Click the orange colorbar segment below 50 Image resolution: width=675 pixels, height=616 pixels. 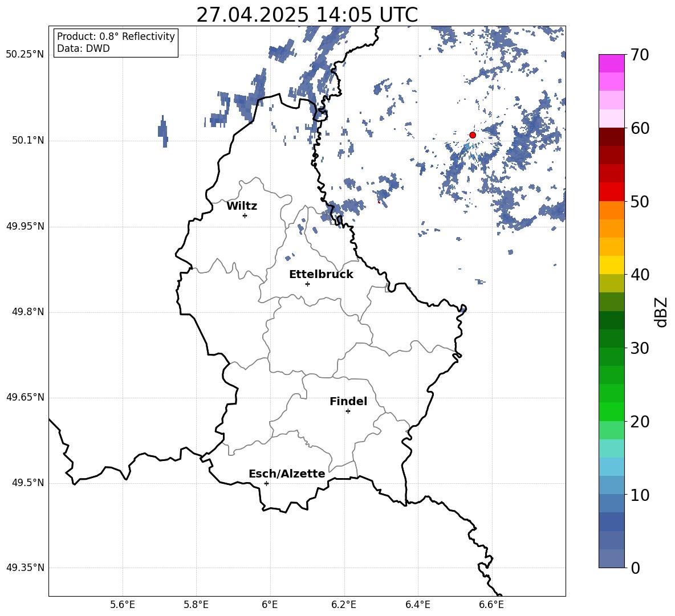coord(611,210)
